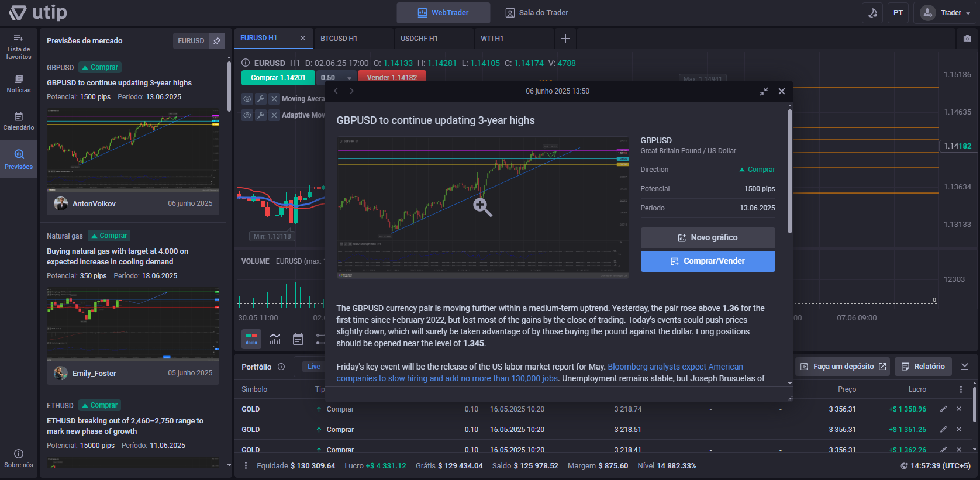This screenshot has height=480, width=980.
Task: Open Trader account dropdown
Action: click(x=945, y=13)
